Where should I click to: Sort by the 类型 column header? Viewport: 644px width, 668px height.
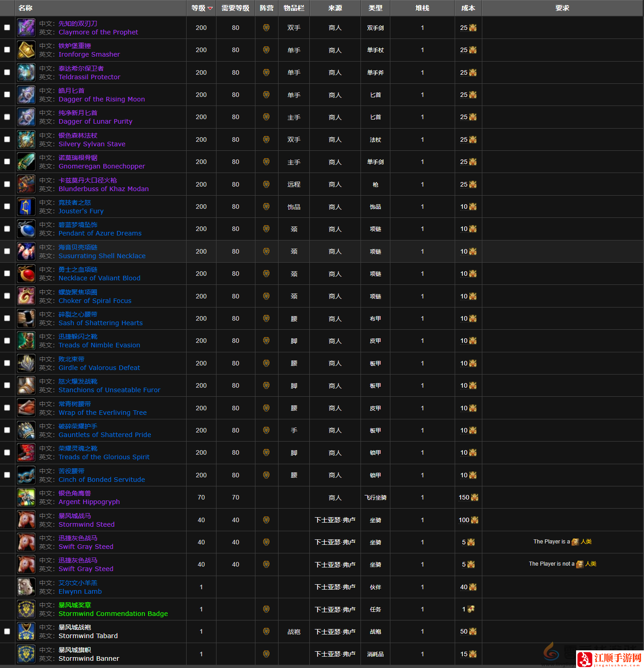(375, 8)
